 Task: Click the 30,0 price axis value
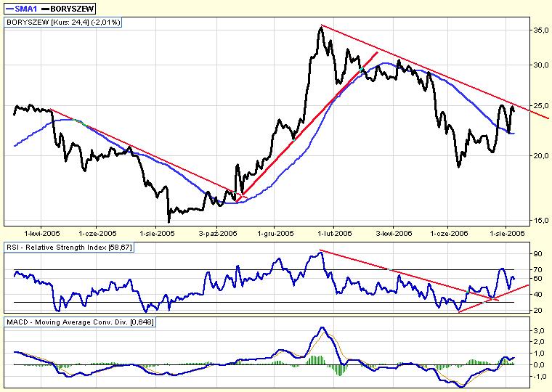tap(540, 65)
